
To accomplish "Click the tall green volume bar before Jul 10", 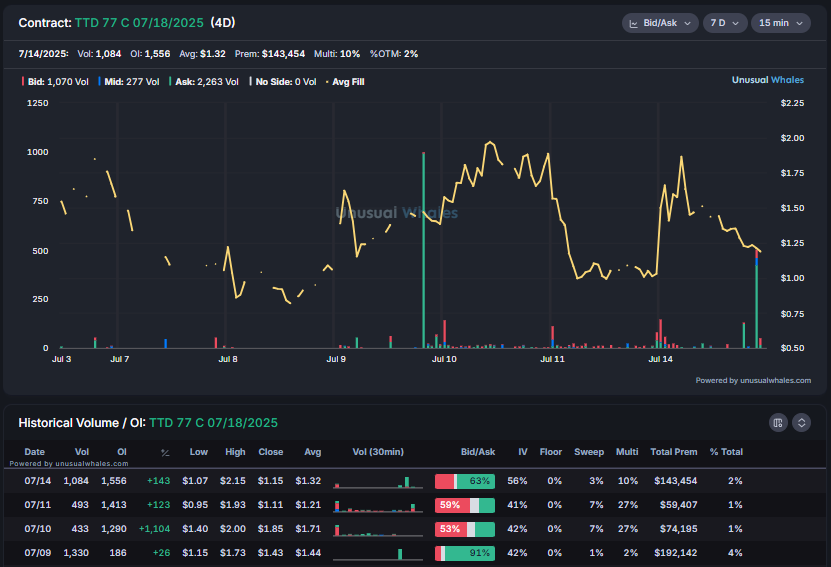I will point(423,250).
